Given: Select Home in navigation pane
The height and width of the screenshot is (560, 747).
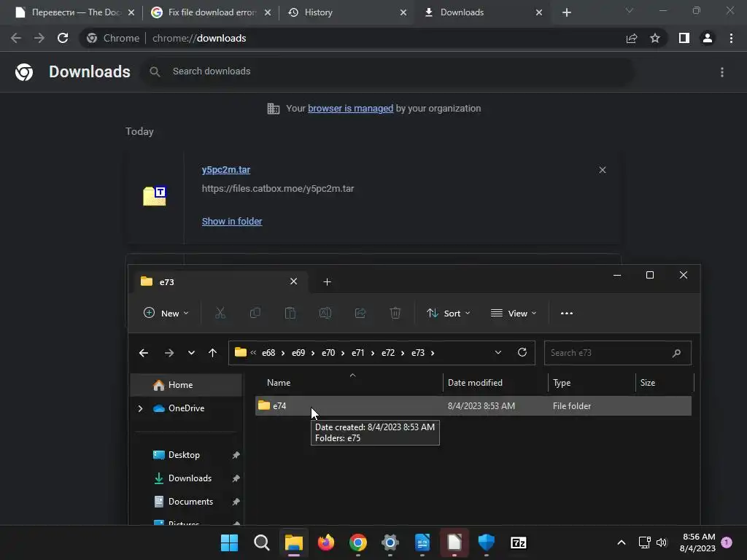Looking at the screenshot, I should point(186,385).
